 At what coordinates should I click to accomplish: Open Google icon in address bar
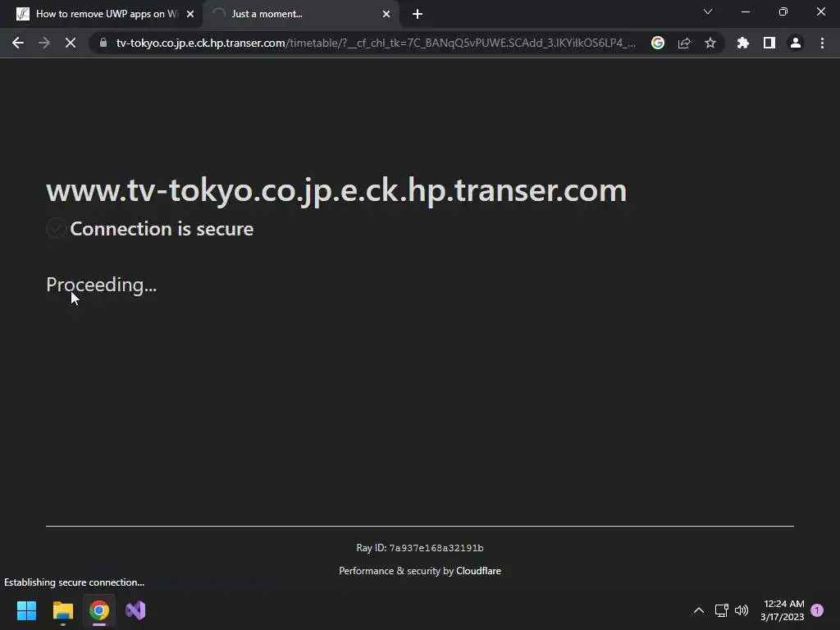click(658, 43)
